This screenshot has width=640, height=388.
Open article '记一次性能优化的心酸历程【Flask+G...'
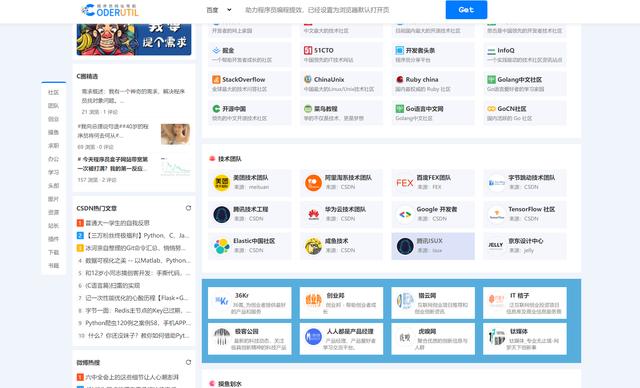point(137,298)
